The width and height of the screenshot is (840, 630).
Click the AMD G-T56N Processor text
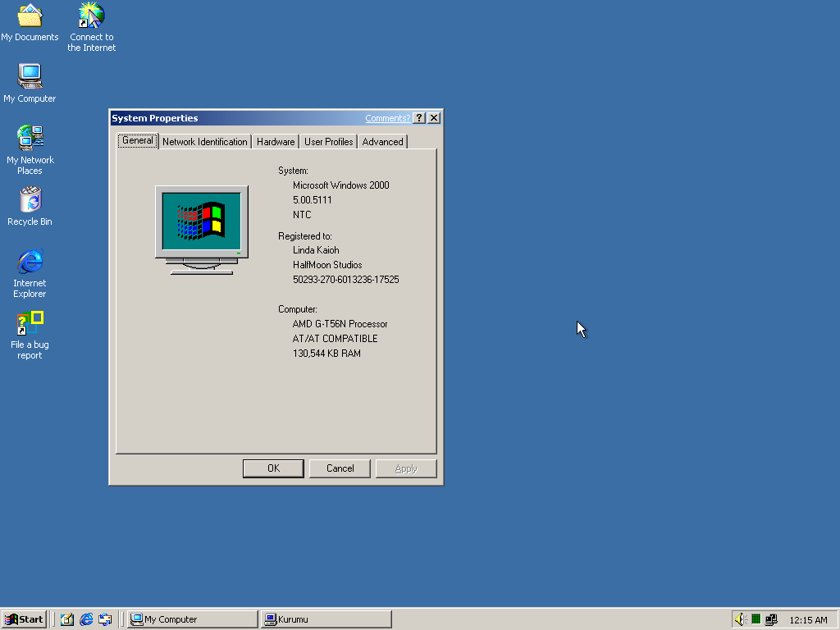tap(340, 324)
